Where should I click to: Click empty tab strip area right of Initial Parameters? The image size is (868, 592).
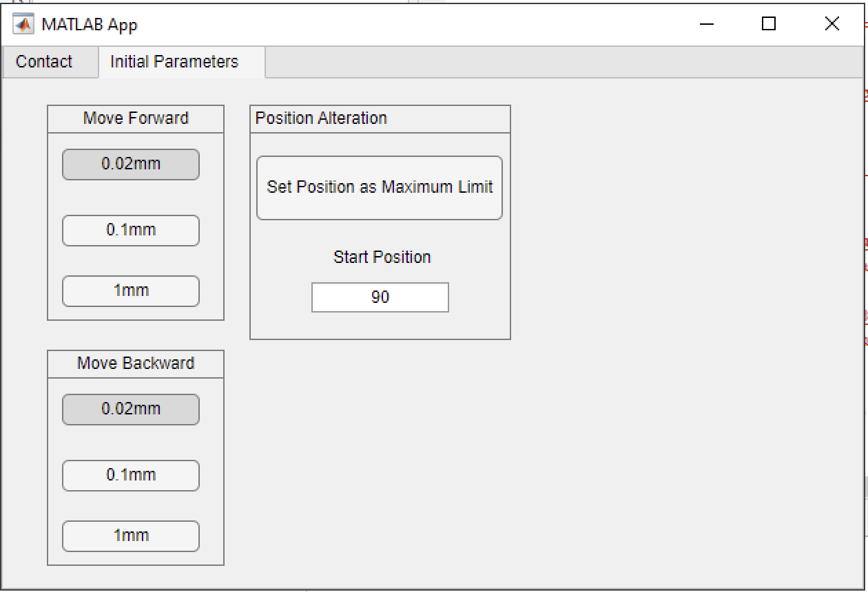[x=551, y=62]
